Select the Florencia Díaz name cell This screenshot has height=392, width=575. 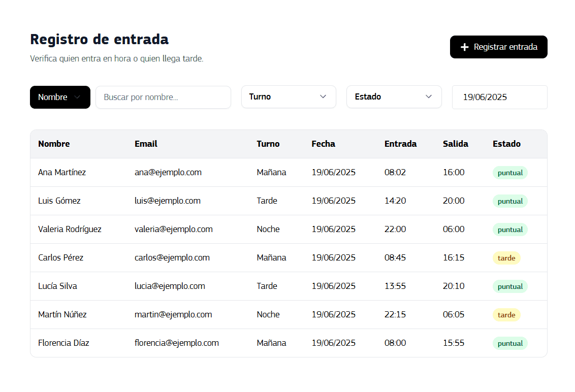point(64,343)
